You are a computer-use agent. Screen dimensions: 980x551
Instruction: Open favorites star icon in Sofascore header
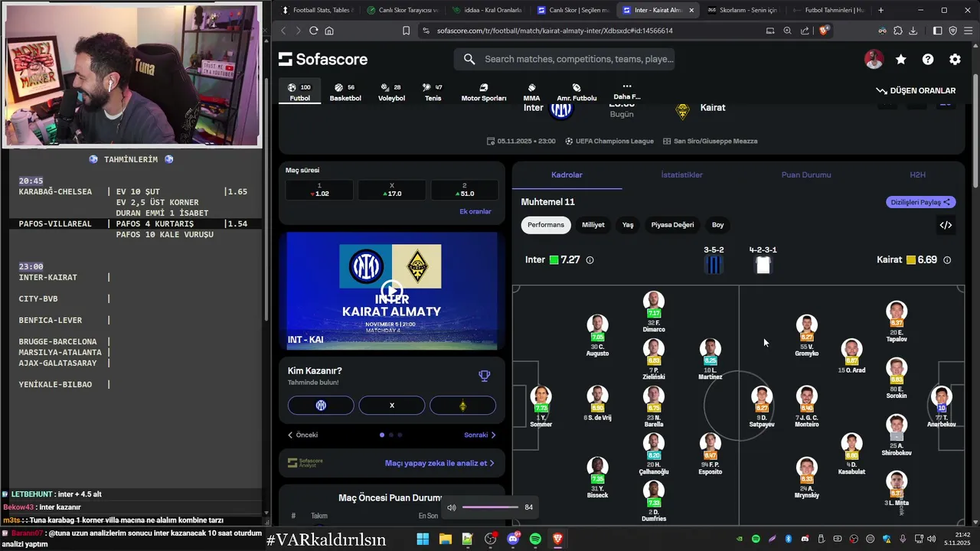click(x=901, y=59)
